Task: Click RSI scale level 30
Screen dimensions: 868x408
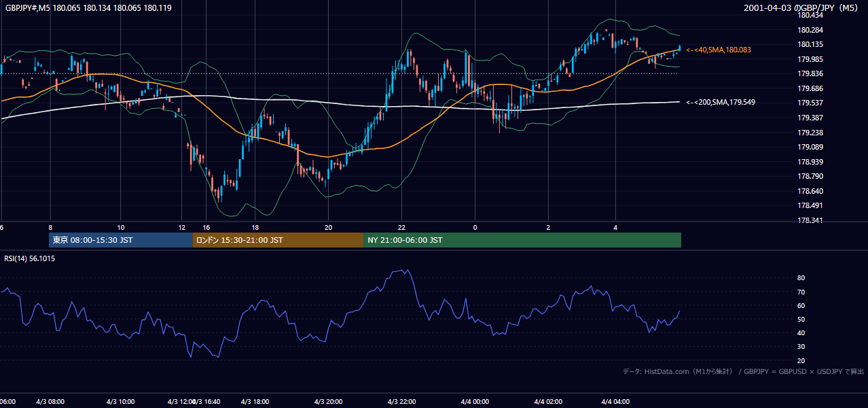Action: [x=801, y=347]
